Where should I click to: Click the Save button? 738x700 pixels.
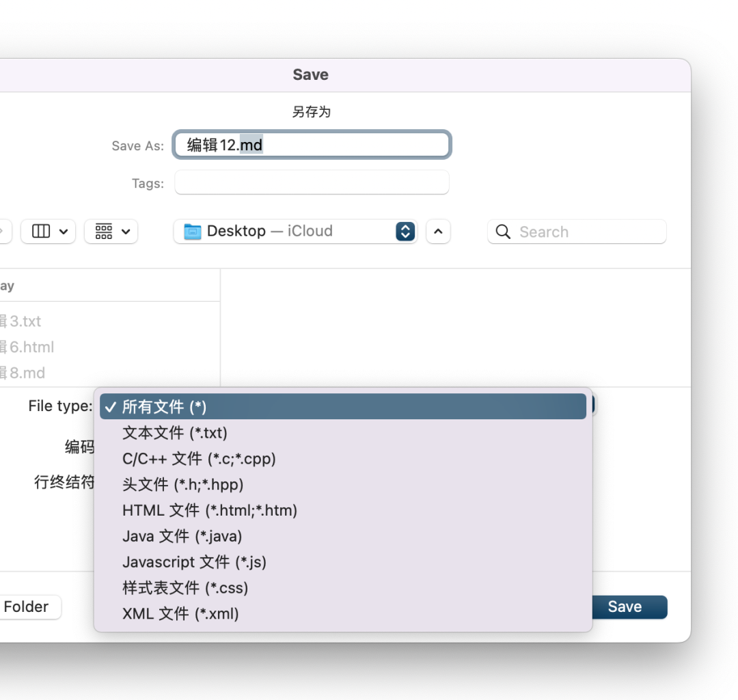tap(629, 607)
